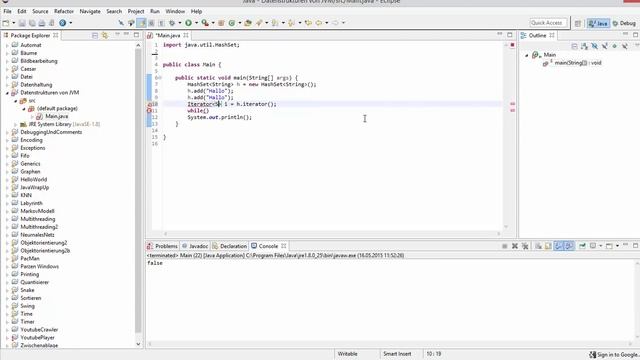Click the Open Console icon
Viewport: 640px width, 360px height.
609,246
